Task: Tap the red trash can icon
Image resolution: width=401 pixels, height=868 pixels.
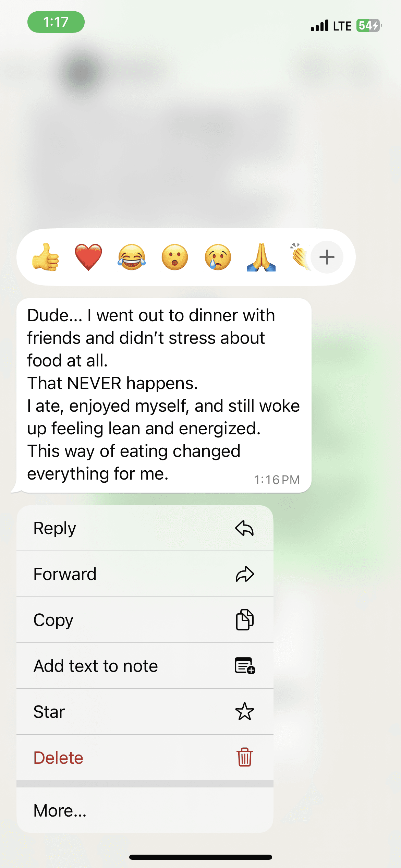Action: click(245, 757)
